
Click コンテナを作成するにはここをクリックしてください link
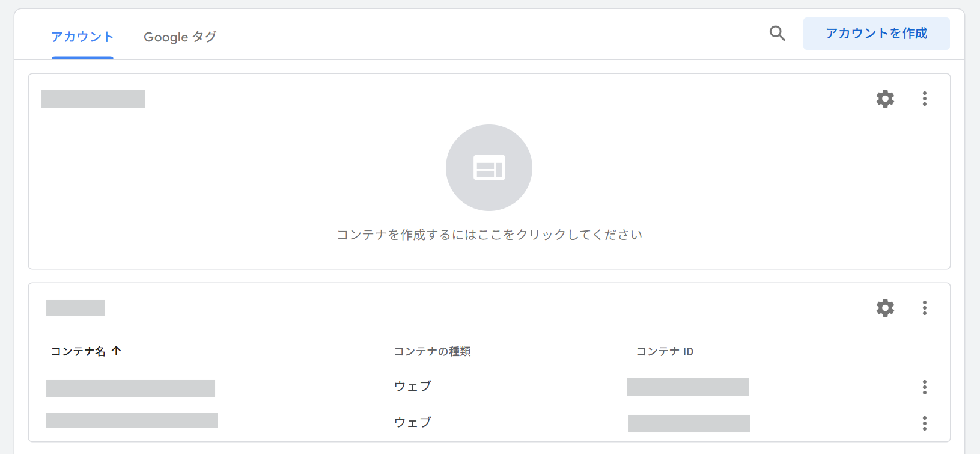(489, 235)
